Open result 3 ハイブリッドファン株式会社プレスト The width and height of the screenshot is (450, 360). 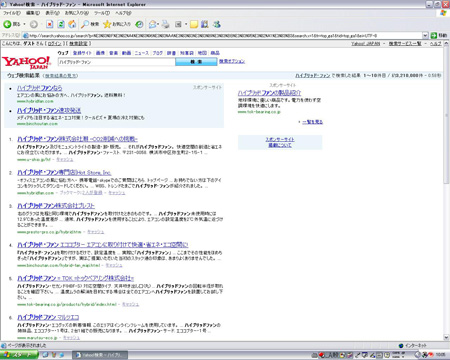point(56,206)
